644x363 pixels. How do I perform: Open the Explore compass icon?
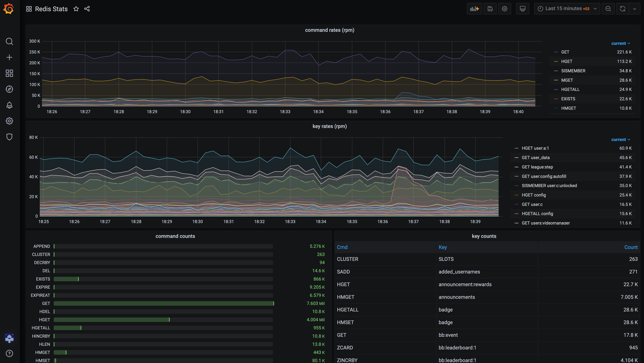tap(9, 89)
